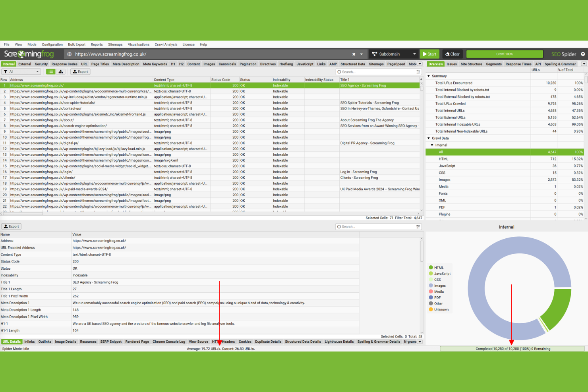The height and width of the screenshot is (392, 588).
Task: Open the Bulk Export menu
Action: (x=77, y=44)
